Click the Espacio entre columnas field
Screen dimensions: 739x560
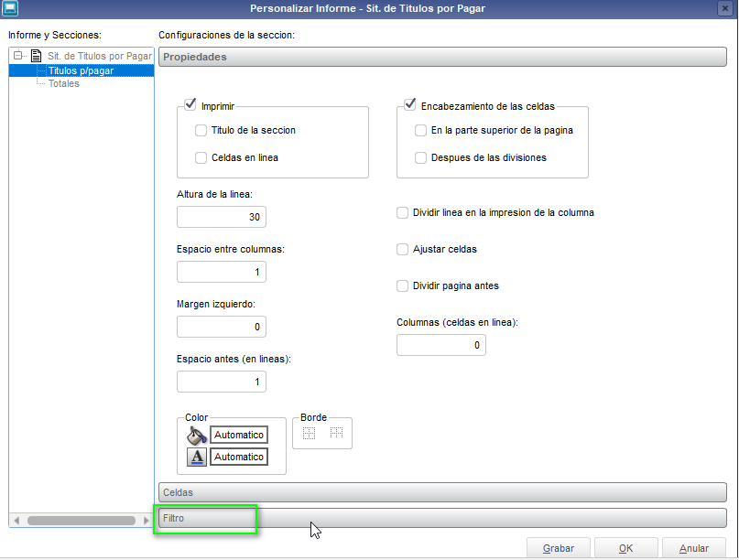click(x=222, y=273)
